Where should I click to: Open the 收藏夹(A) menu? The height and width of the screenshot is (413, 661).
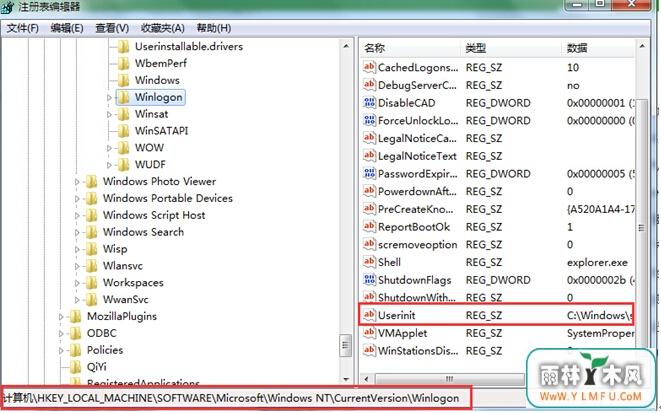click(x=162, y=28)
